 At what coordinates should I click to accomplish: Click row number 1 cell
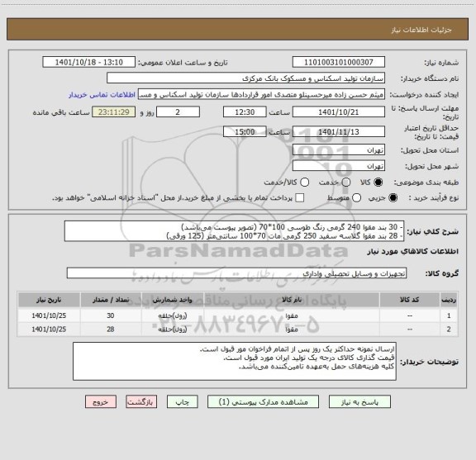click(449, 315)
